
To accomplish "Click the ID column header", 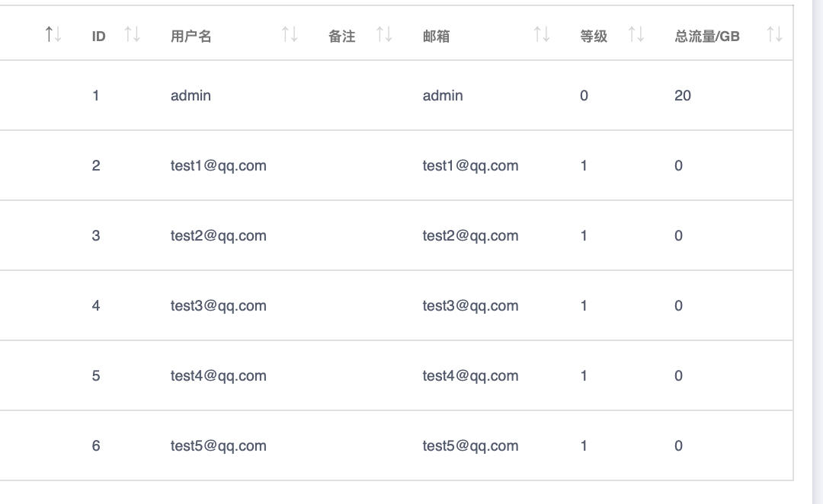I will coord(98,37).
